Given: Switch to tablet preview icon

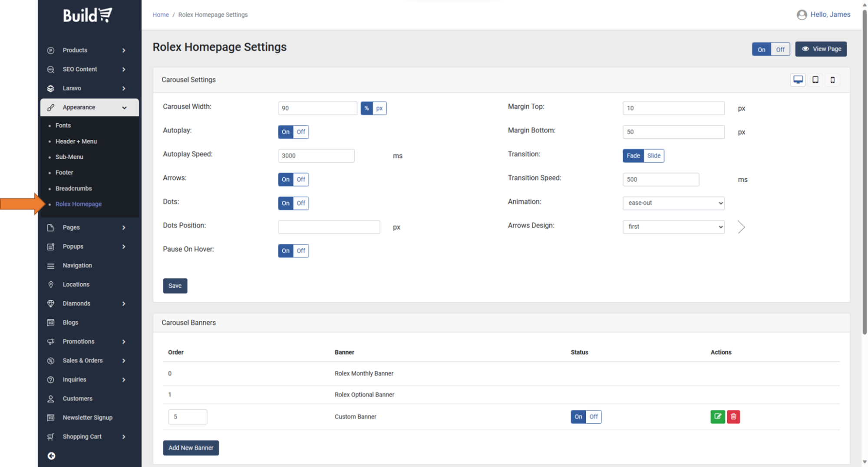Looking at the screenshot, I should pyautogui.click(x=815, y=80).
